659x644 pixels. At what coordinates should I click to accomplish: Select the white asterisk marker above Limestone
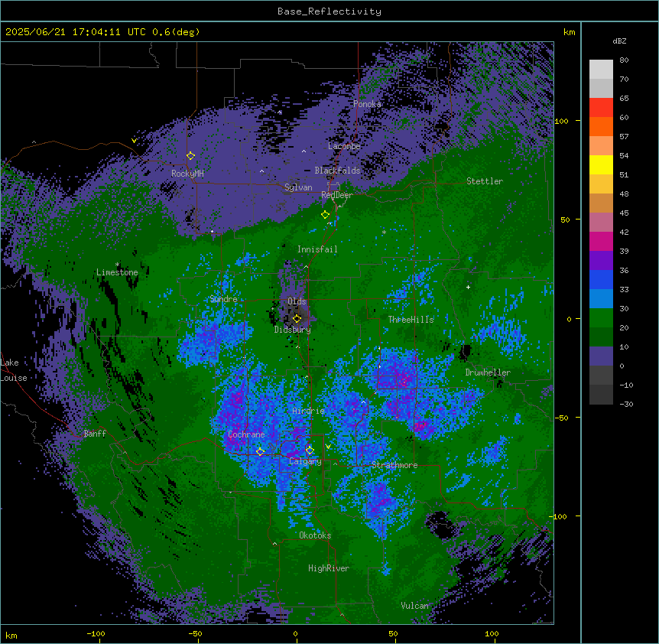pyautogui.click(x=117, y=265)
